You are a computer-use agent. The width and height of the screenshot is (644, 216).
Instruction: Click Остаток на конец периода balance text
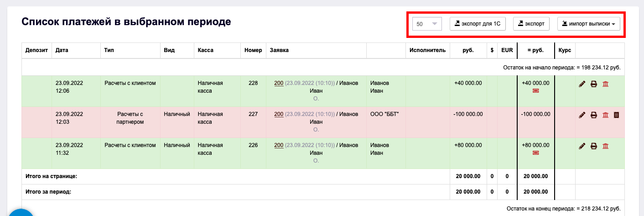point(563,208)
